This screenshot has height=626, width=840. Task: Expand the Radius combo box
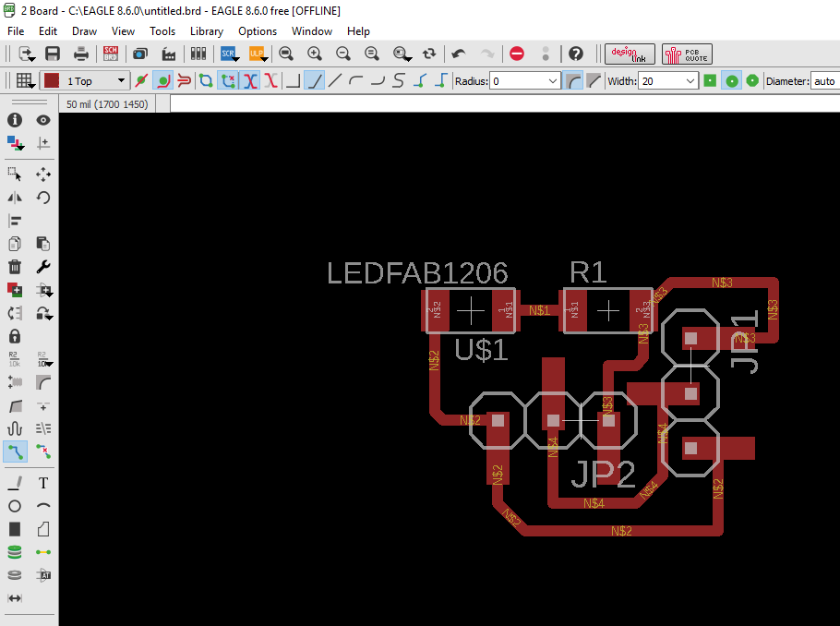click(x=553, y=81)
